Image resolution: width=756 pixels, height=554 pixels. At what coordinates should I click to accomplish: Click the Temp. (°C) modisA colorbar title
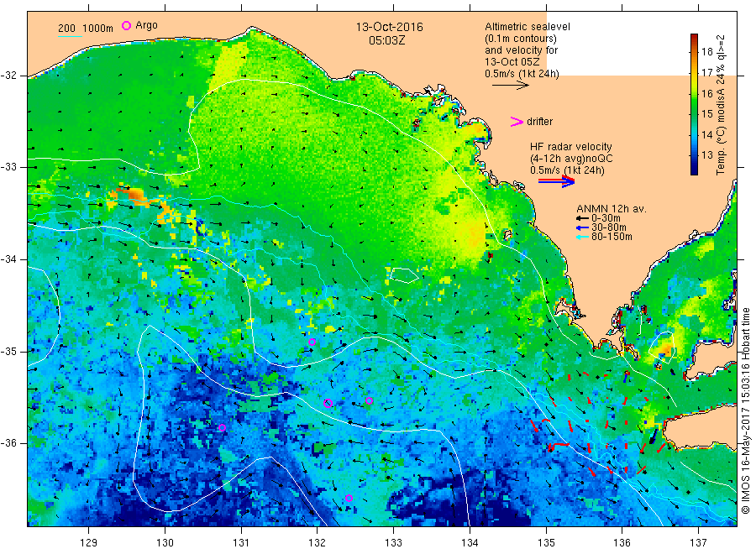pos(721,105)
